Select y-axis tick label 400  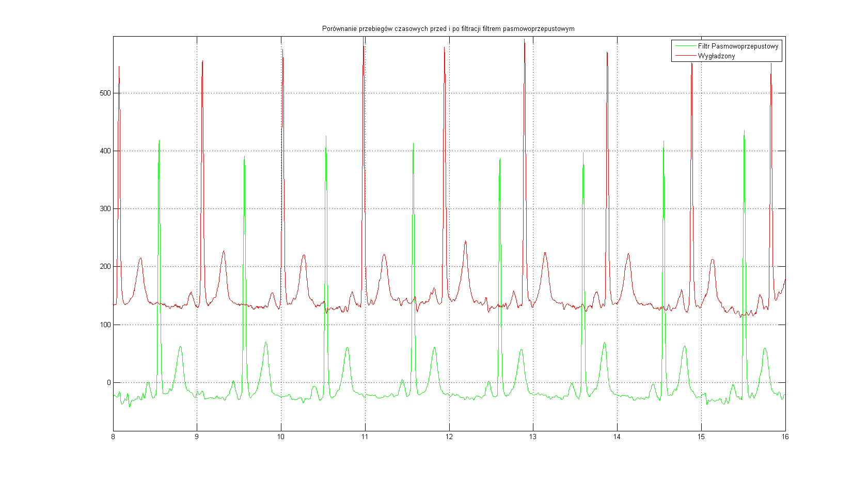(x=105, y=151)
